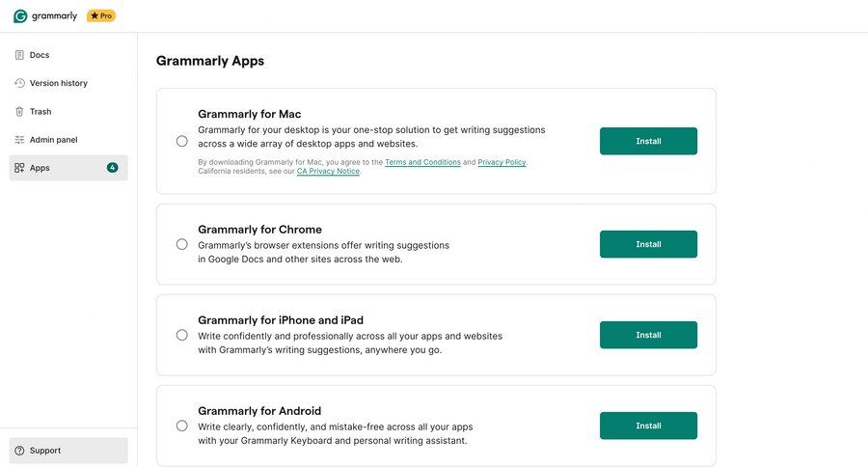Open the Terms and Conditions link
Image resolution: width=868 pixels, height=467 pixels.
(x=423, y=162)
